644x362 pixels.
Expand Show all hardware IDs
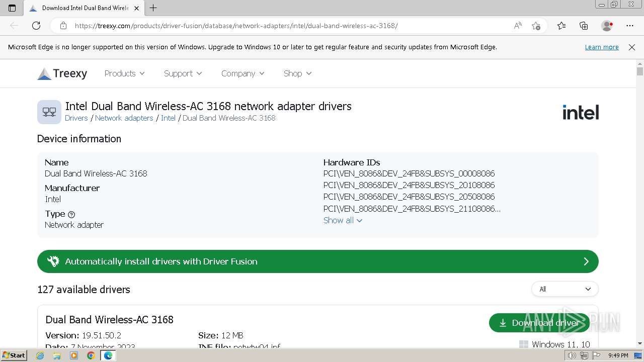point(343,220)
